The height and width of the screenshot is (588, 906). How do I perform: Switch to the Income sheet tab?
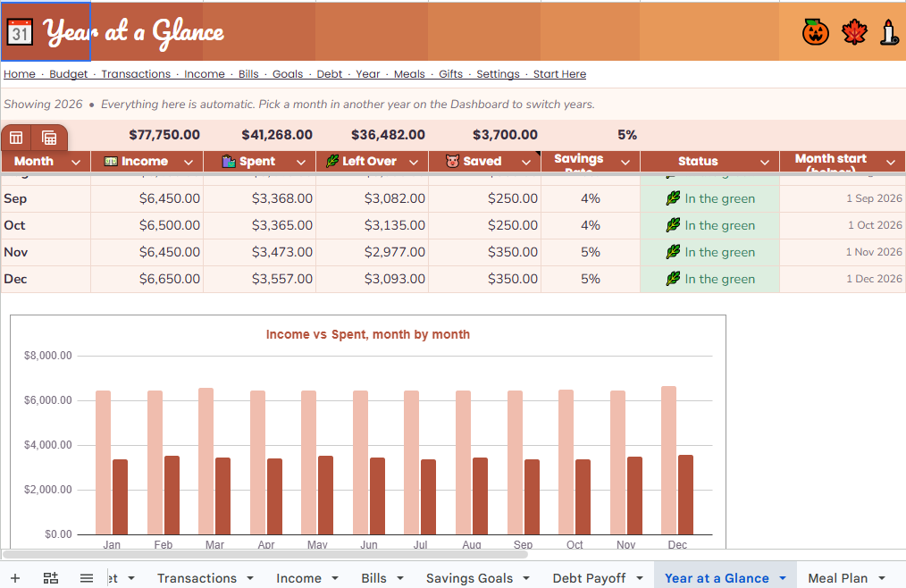[298, 578]
